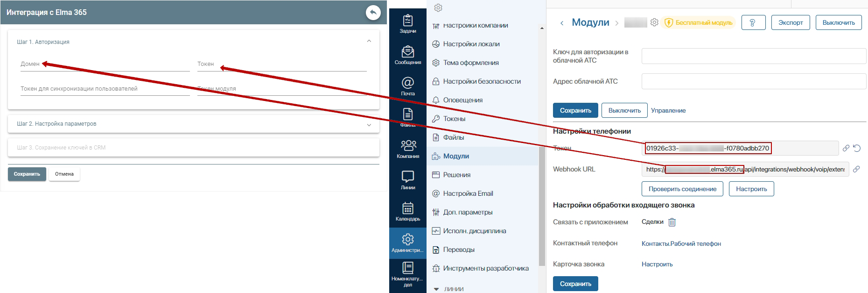Open Решения menu item
868x293 pixels.
[x=456, y=175]
